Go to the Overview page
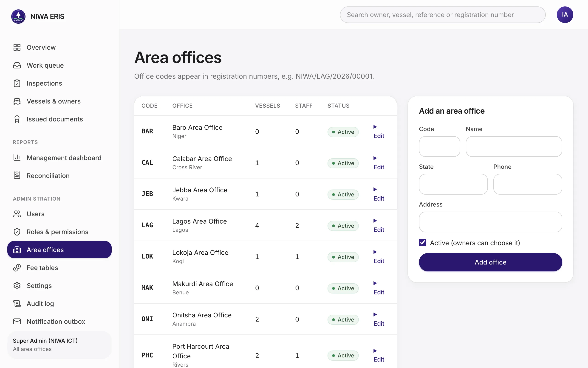Image resolution: width=588 pixels, height=368 pixels. click(59, 47)
